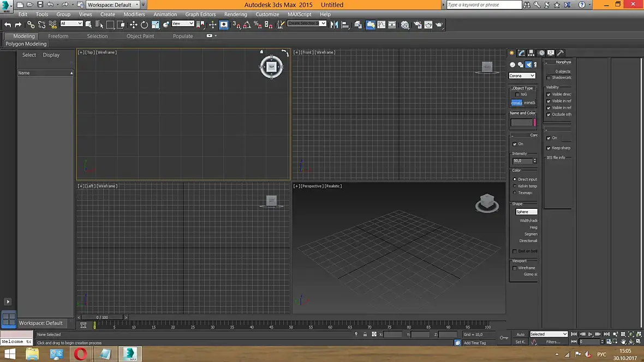Click the Polygon Modeling panel button
This screenshot has height=362, width=644.
coord(26,44)
